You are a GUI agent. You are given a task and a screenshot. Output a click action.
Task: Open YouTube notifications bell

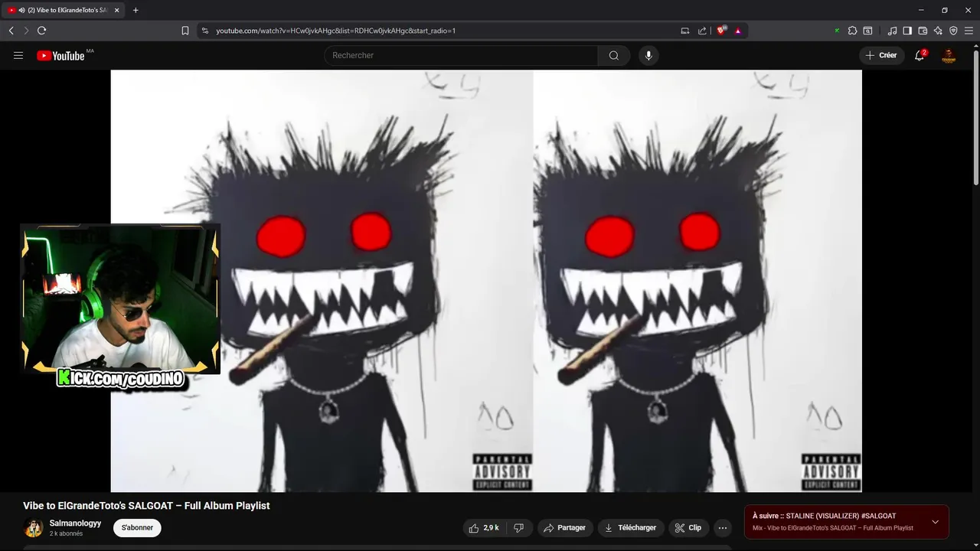pos(920,55)
